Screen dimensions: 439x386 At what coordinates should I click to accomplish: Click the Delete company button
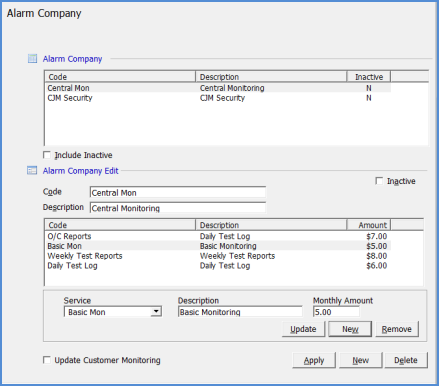406,360
